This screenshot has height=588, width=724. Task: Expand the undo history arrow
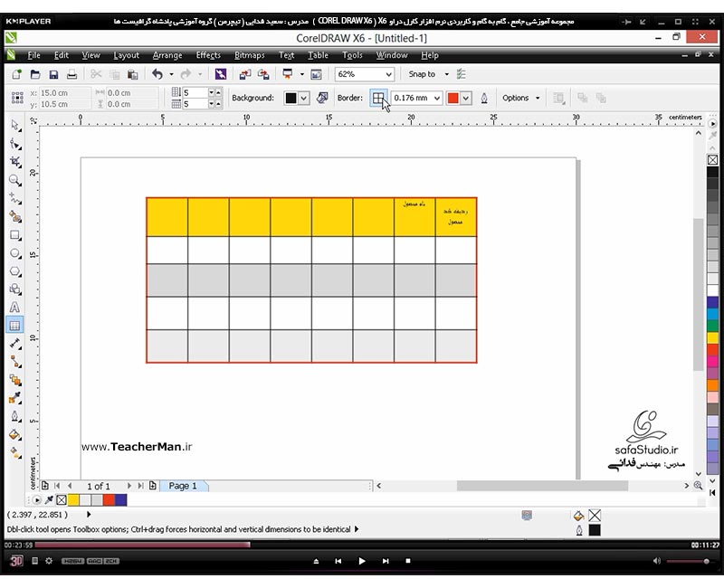[x=171, y=74]
